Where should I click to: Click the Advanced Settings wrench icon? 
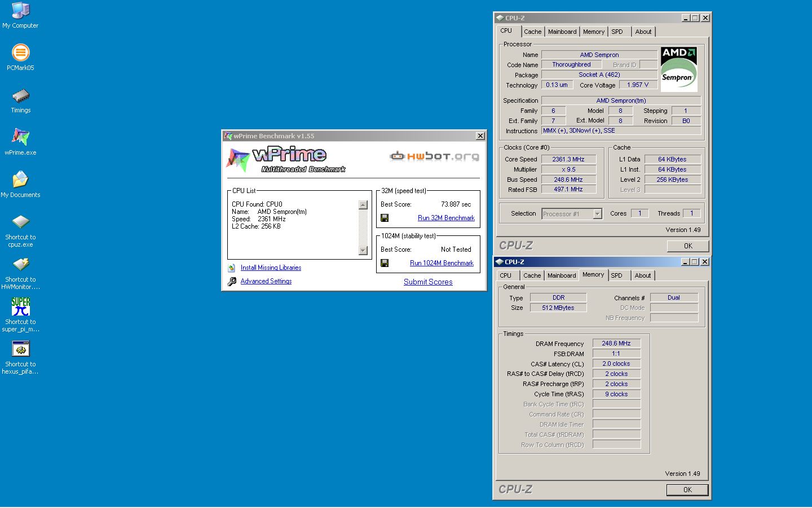[x=232, y=281]
